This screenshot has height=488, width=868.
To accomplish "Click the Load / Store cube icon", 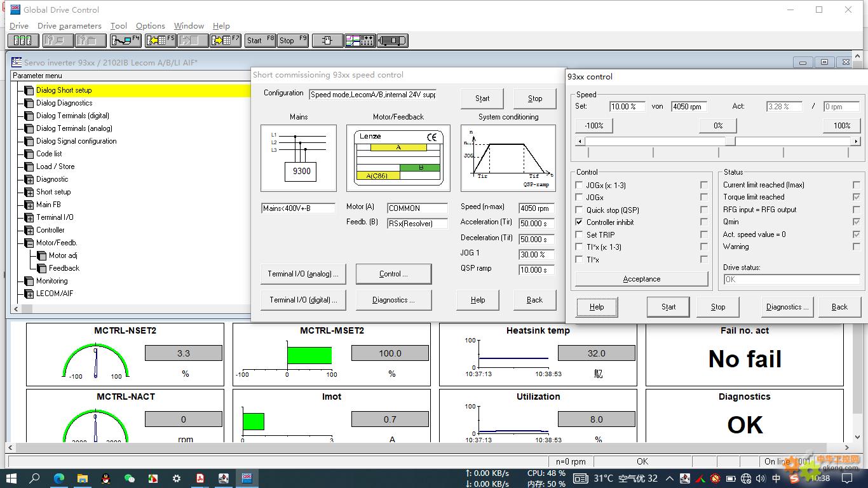I will point(29,166).
